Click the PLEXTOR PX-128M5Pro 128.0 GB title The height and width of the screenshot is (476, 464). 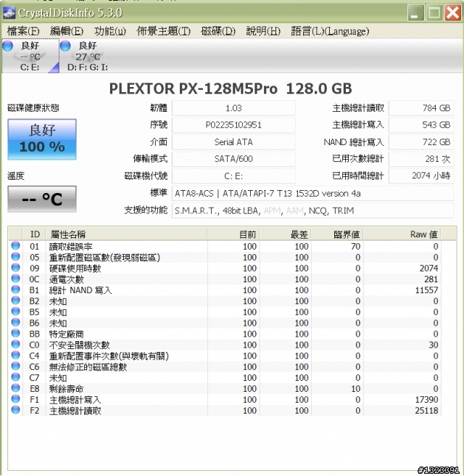click(x=231, y=89)
